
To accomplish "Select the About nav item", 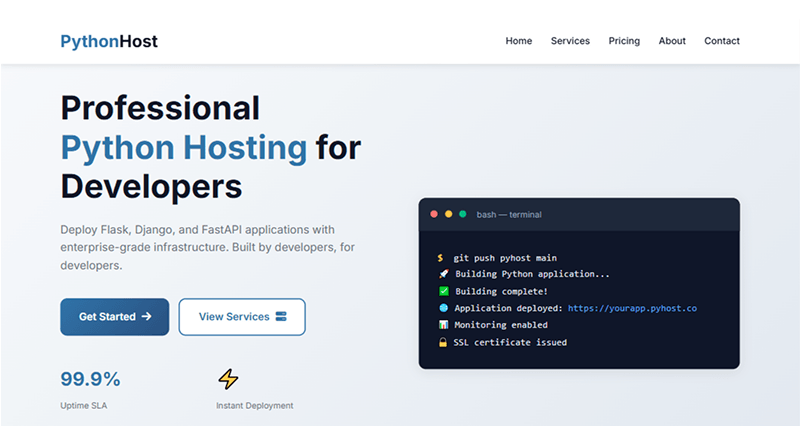I will click(x=672, y=41).
